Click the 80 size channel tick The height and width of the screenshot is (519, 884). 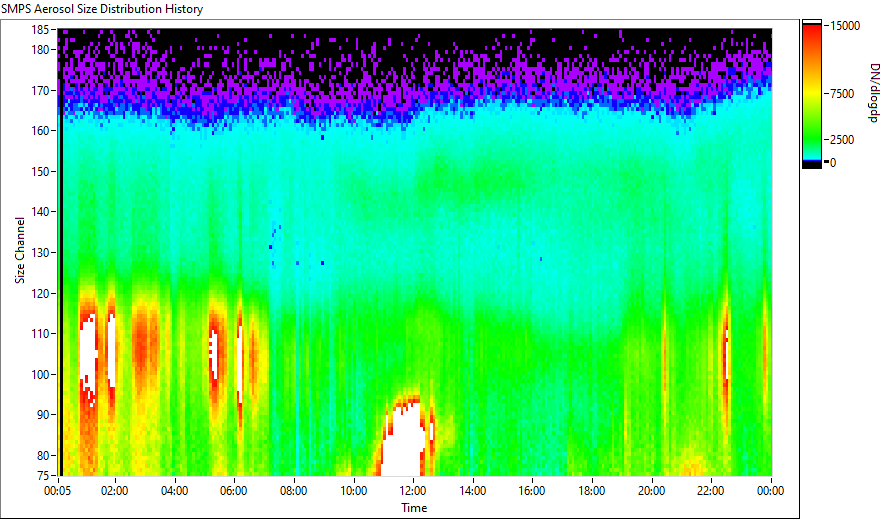pos(42,455)
